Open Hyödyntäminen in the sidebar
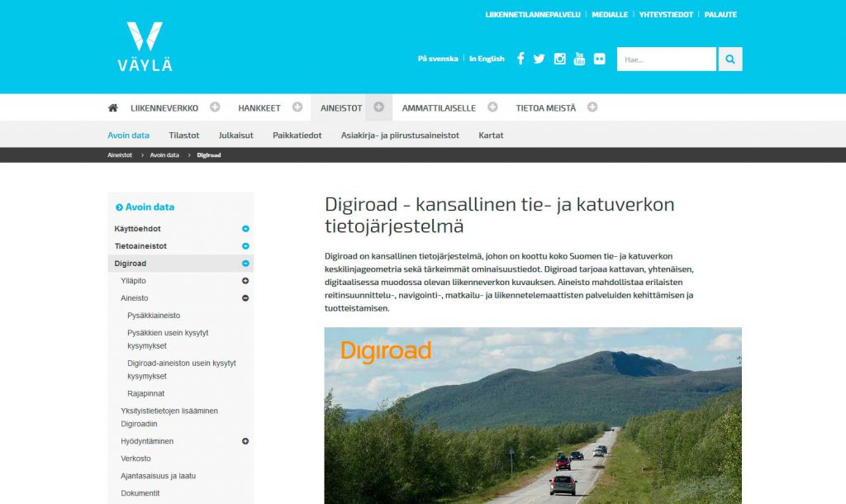Image resolution: width=846 pixels, height=504 pixels. [x=147, y=441]
